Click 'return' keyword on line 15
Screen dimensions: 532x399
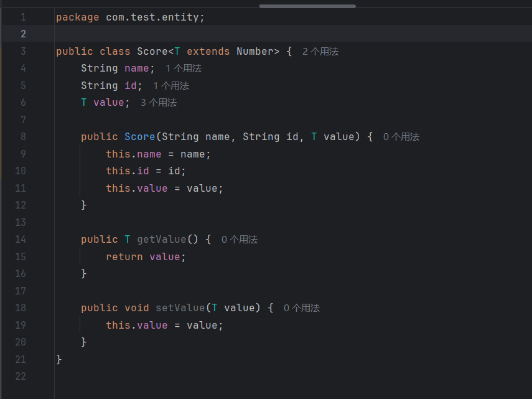pyautogui.click(x=124, y=257)
